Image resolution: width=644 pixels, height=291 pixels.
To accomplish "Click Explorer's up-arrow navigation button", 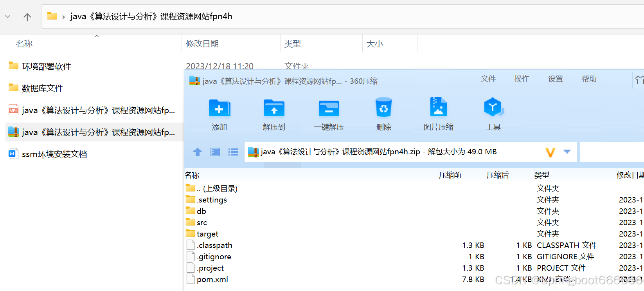I will point(27,17).
